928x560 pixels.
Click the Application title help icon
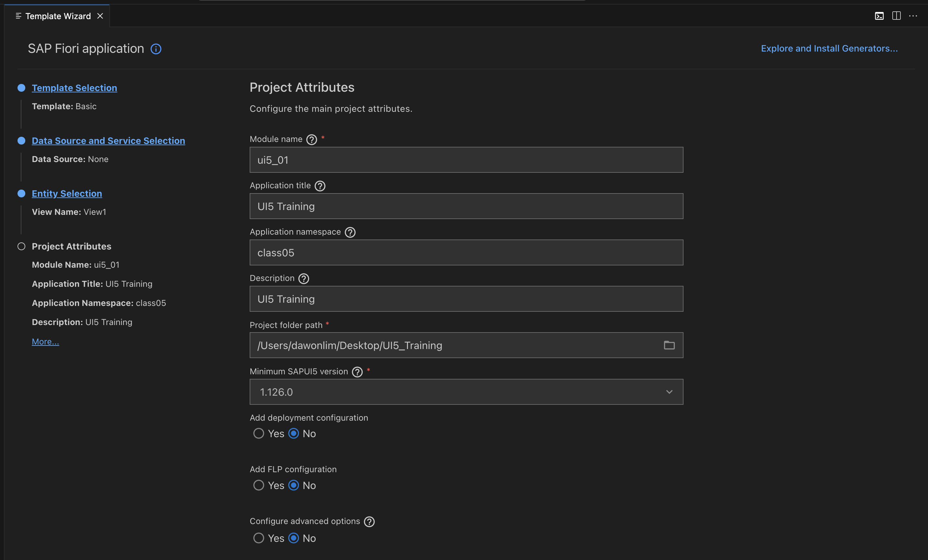(x=320, y=186)
